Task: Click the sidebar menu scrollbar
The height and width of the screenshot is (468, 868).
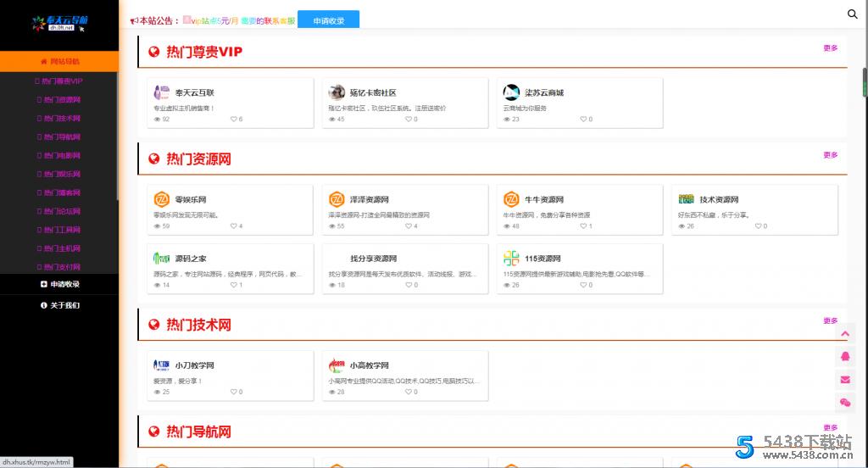Action: (117, 136)
